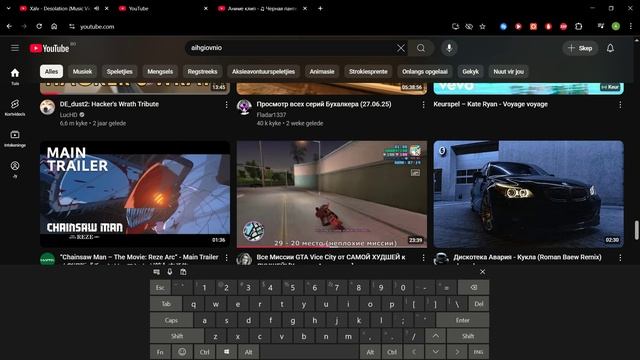The image size is (640, 360).
Task: Open options for DE_dust2 Hacker's Wrath video
Action: pos(226,105)
